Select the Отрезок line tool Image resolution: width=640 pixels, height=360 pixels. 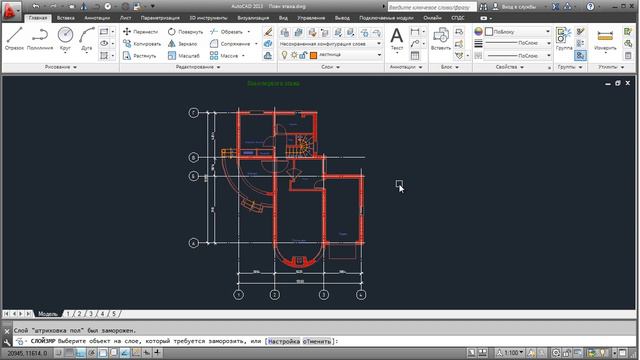pos(14,39)
